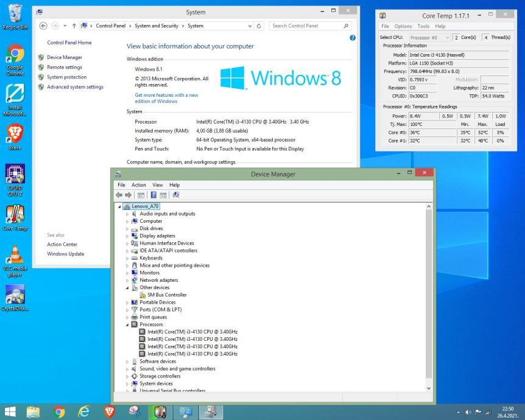
Task: Click the Brave browser icon on the taskbar
Action: pos(110,411)
